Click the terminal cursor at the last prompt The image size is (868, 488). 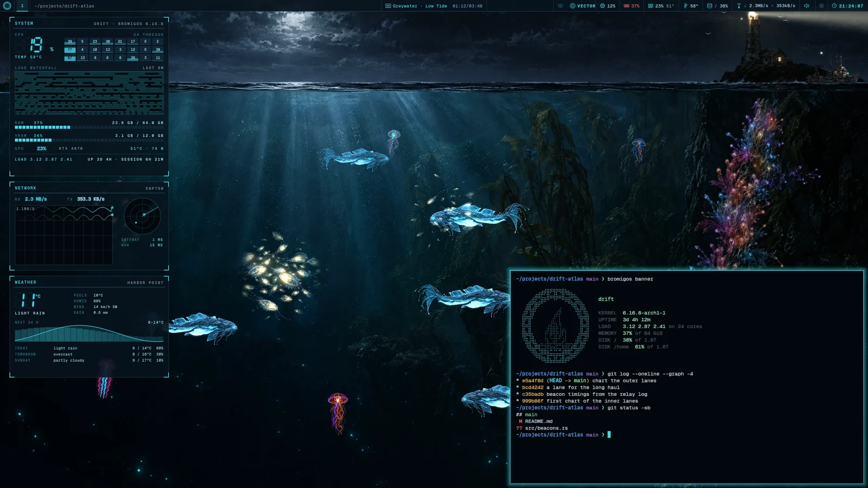(x=609, y=435)
